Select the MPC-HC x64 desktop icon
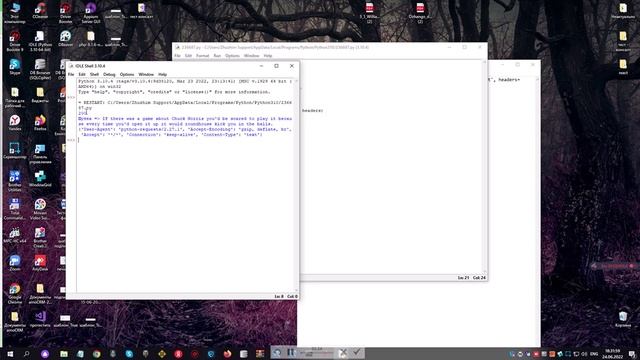640x360 pixels. click(15, 235)
